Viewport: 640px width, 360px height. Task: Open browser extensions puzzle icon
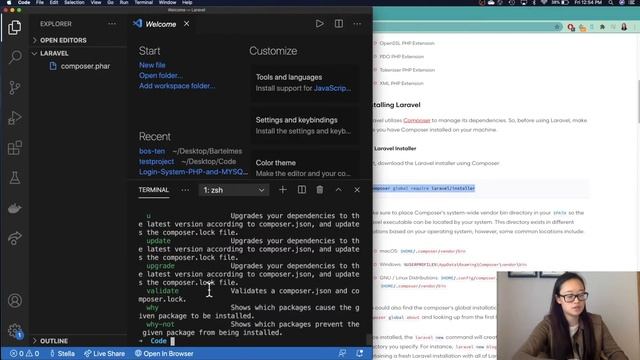(x=602, y=27)
